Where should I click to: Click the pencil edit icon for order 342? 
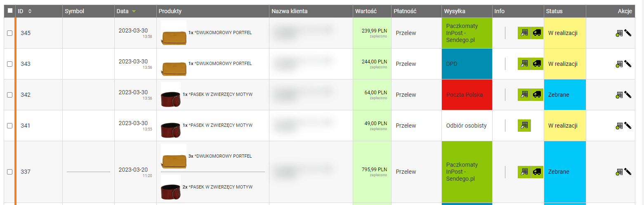[628, 95]
